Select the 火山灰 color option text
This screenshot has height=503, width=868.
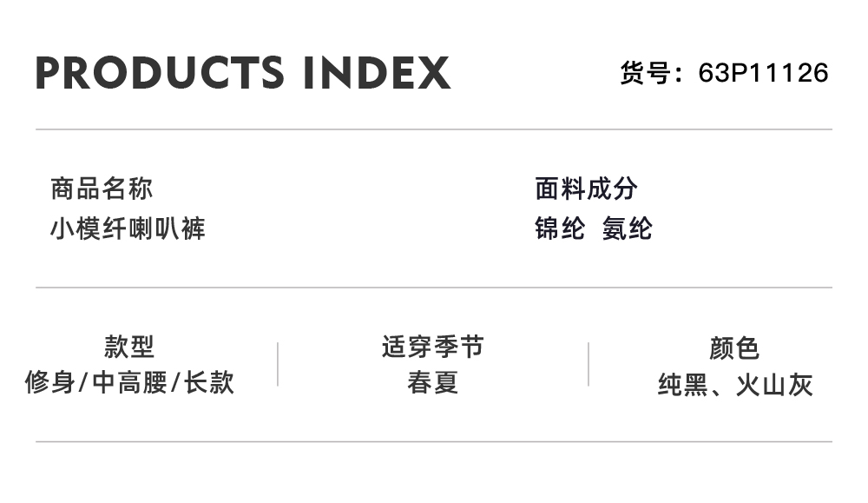tap(774, 385)
